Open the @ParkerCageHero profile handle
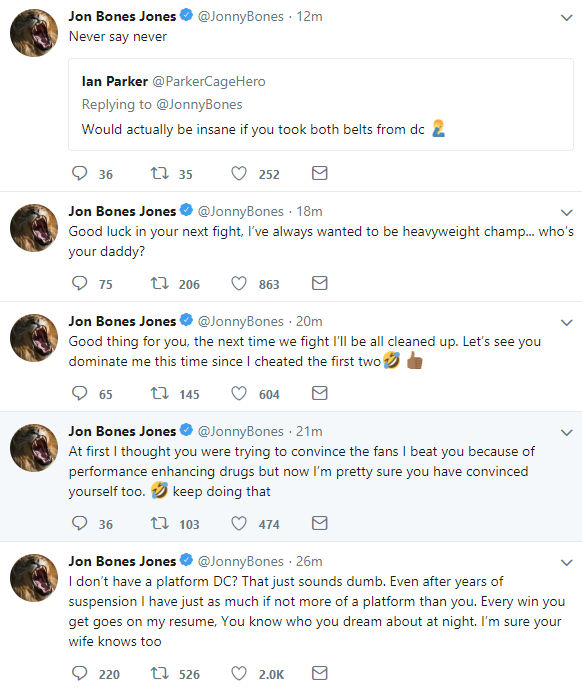The width and height of the screenshot is (582, 690). tap(209, 81)
